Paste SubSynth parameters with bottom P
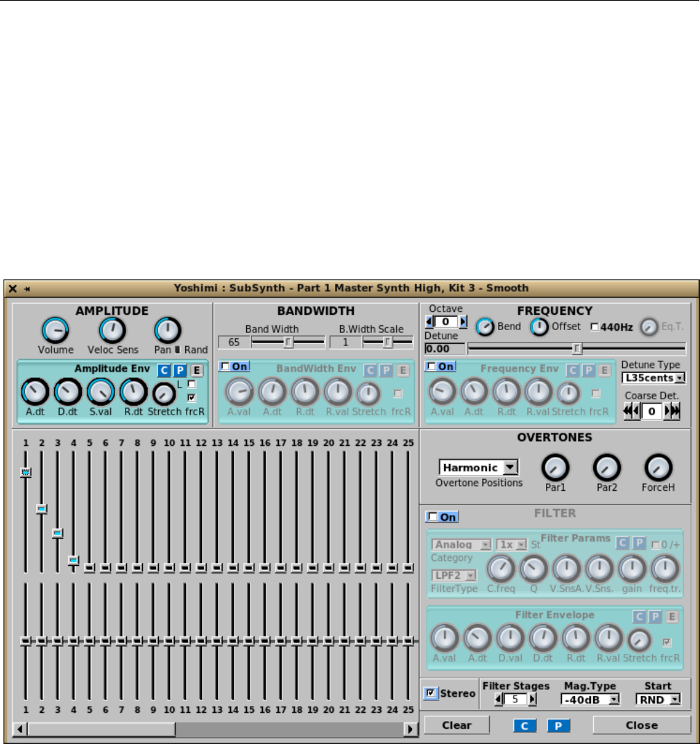 coord(558,725)
